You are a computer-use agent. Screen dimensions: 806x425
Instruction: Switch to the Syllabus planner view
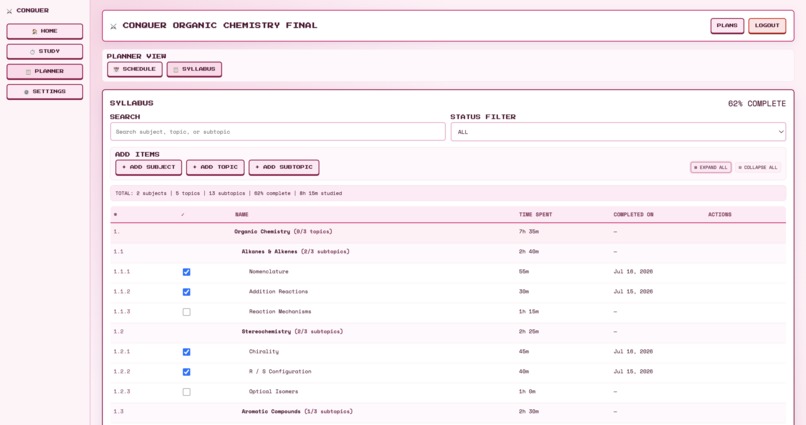[x=194, y=69]
